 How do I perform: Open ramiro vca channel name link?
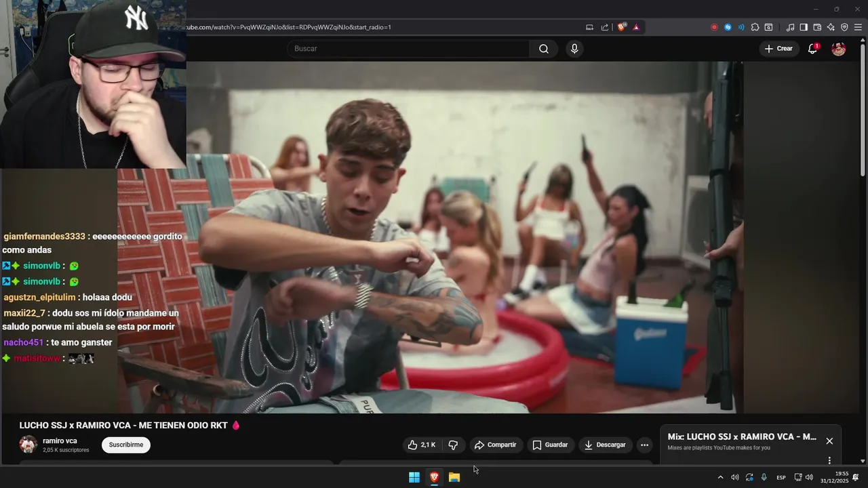click(60, 441)
